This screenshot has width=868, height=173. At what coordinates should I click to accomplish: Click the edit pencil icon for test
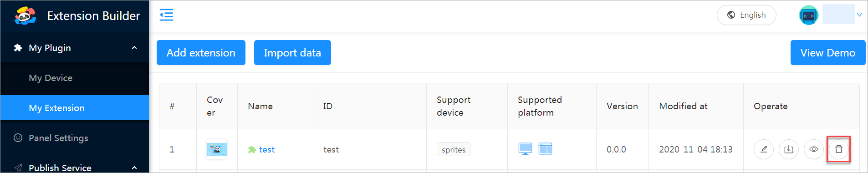[764, 149]
